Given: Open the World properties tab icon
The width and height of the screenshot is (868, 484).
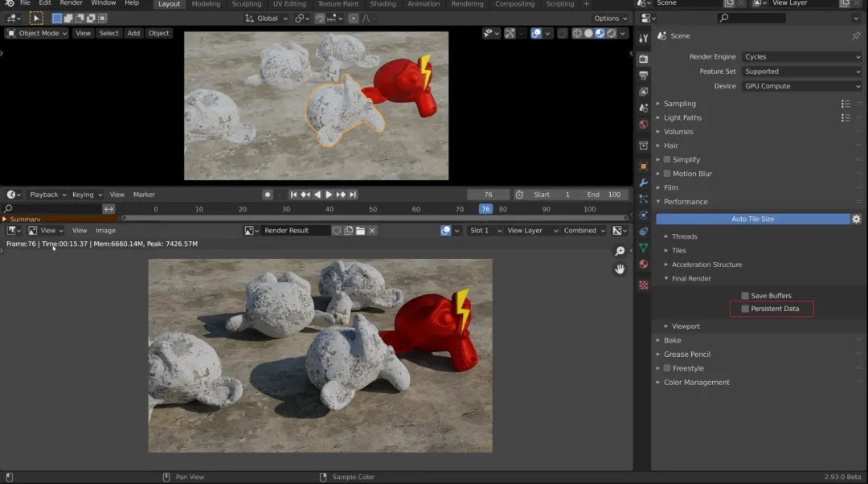Looking at the screenshot, I should pos(643,125).
